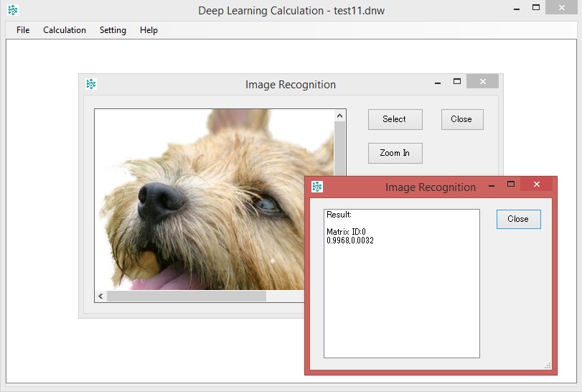Click main title 'Deep Learning Calculation - test11.dnw'
Screen dimensions: 582x392
[x=291, y=10]
